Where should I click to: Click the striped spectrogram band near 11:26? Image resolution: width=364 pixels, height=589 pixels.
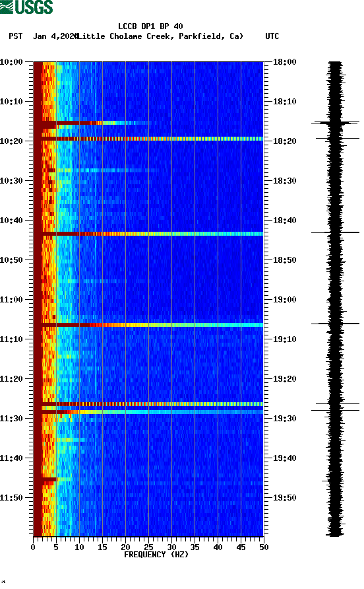click(148, 404)
